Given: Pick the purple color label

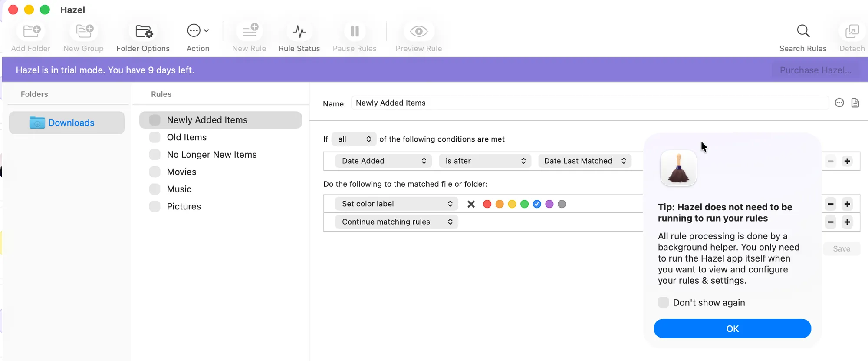Looking at the screenshot, I should click(x=549, y=204).
